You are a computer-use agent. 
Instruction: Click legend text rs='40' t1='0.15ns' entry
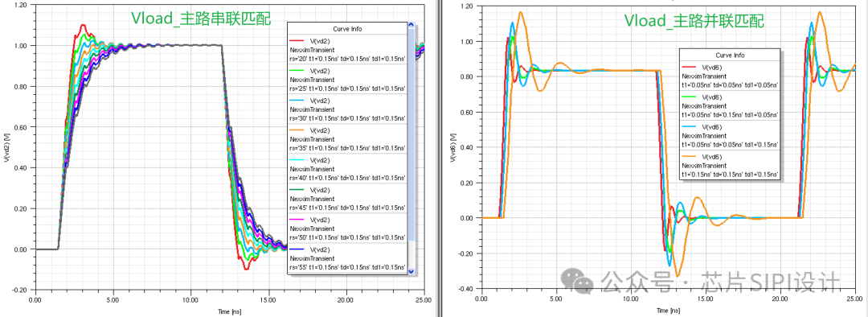pos(348,177)
